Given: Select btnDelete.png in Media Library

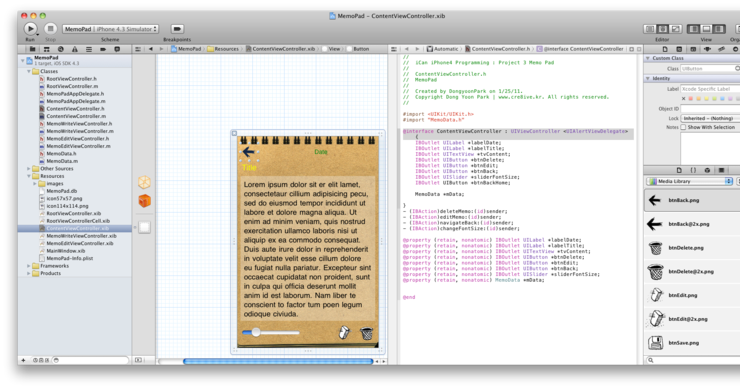Looking at the screenshot, I should point(692,248).
